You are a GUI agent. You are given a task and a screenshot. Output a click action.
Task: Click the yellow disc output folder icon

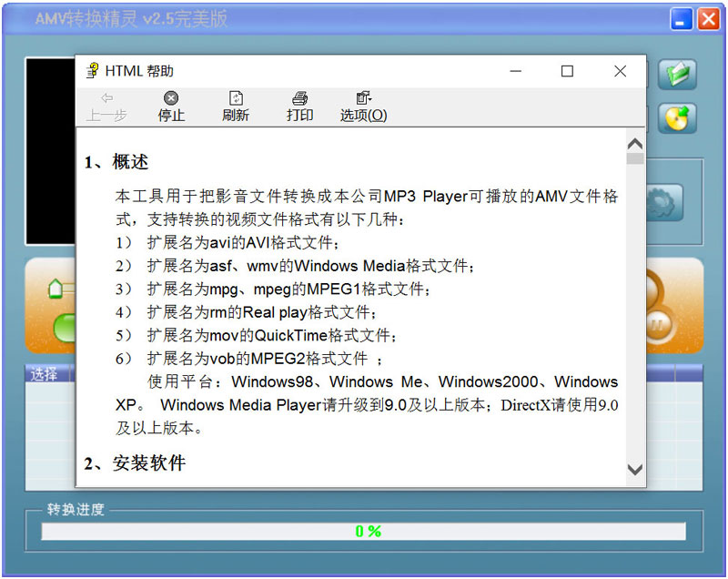point(677,118)
